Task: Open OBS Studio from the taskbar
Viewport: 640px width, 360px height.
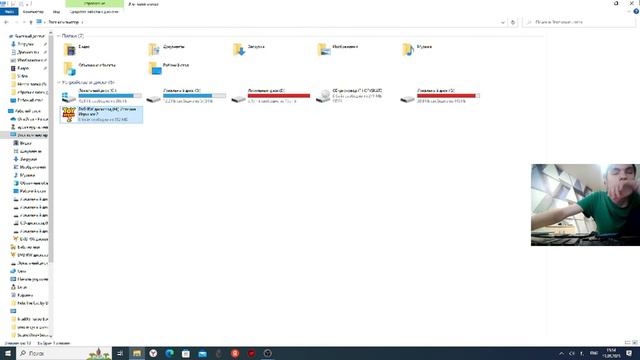Action: [267, 353]
